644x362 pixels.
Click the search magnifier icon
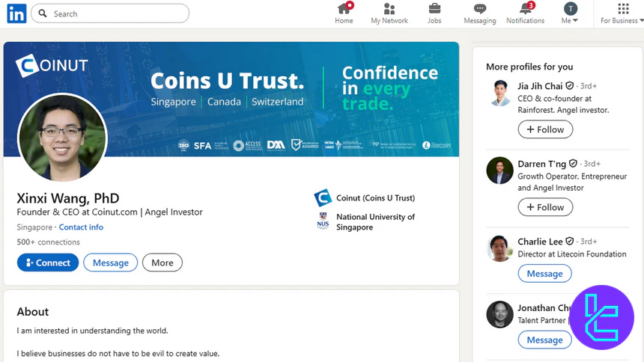click(43, 13)
